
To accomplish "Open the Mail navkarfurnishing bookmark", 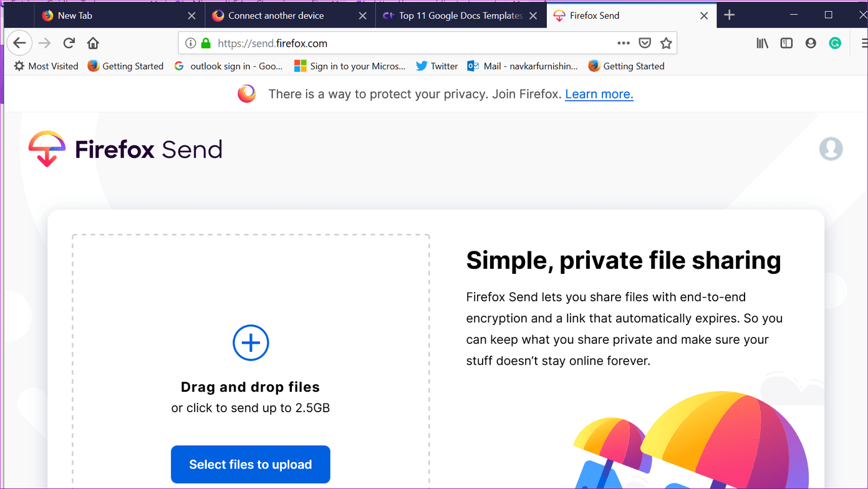I will tap(523, 66).
